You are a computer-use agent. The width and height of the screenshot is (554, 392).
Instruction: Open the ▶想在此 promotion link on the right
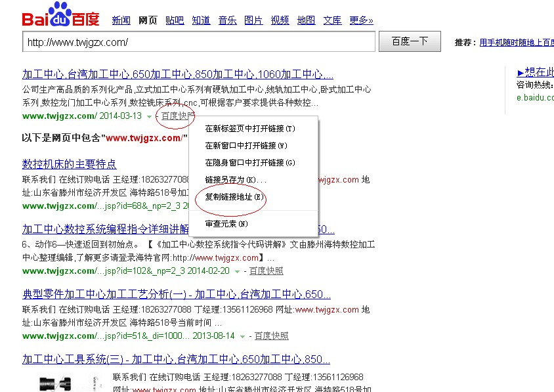click(535, 72)
